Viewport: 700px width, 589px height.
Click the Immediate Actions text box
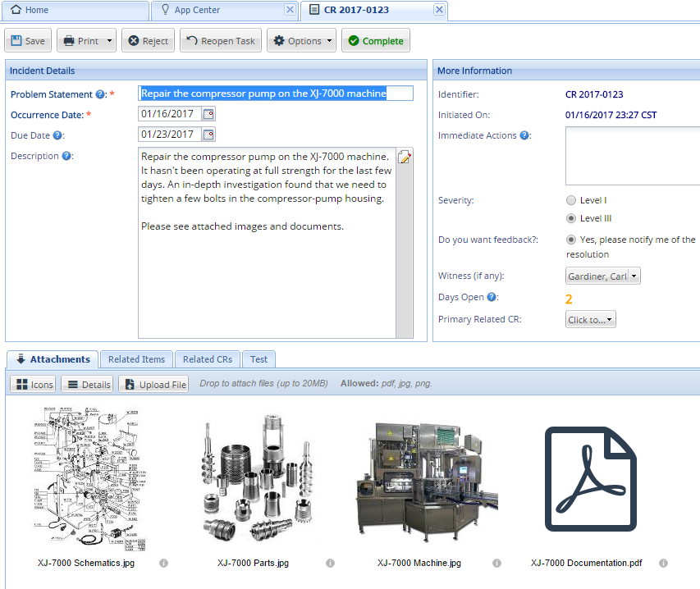pos(633,156)
